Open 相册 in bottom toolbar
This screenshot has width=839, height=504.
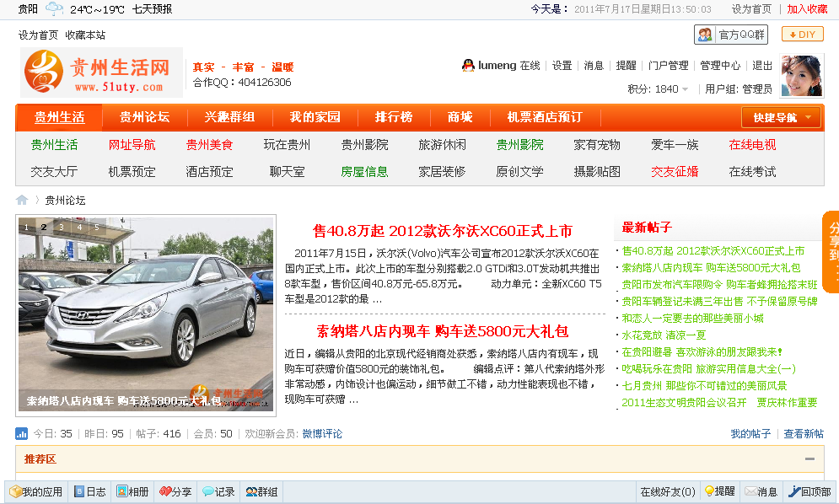point(132,491)
